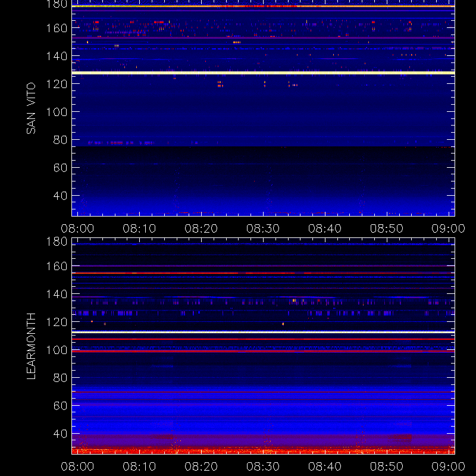The height and width of the screenshot is (476, 476).
Task: Select the 140 frequency label on SAN VITO plot
Action: [x=57, y=56]
